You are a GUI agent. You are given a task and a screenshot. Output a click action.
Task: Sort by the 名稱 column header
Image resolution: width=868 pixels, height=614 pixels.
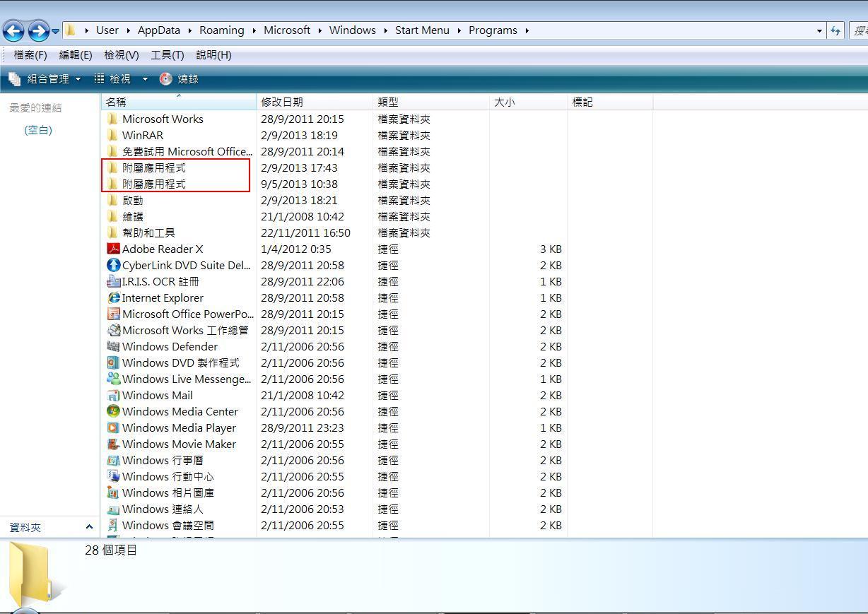tap(178, 102)
